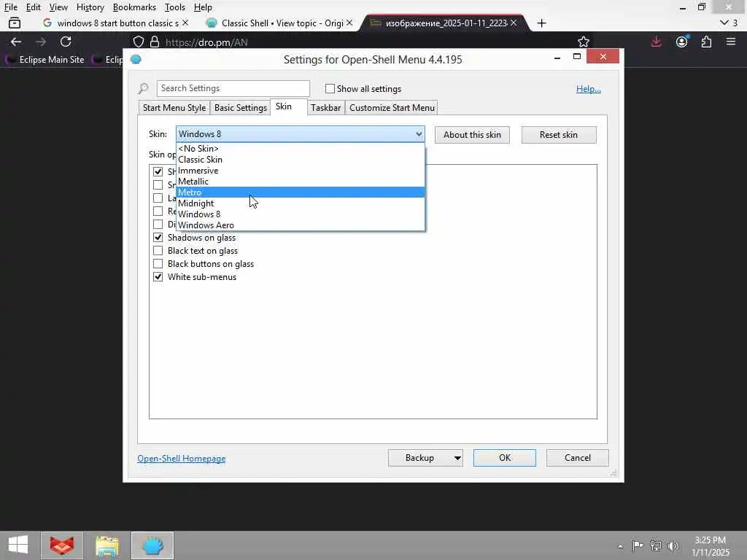Pick the Midnight skin

tap(300, 203)
